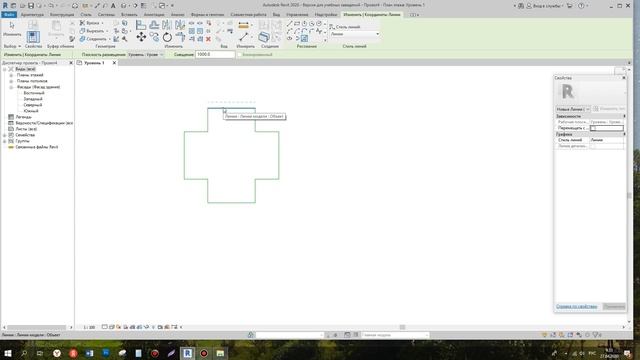
Task: Select the Align tool
Action: point(141,25)
